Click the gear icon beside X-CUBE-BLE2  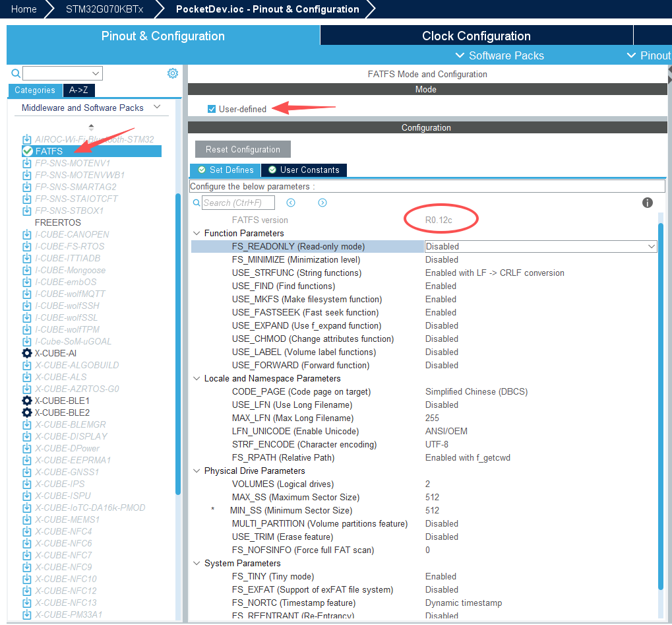point(27,412)
